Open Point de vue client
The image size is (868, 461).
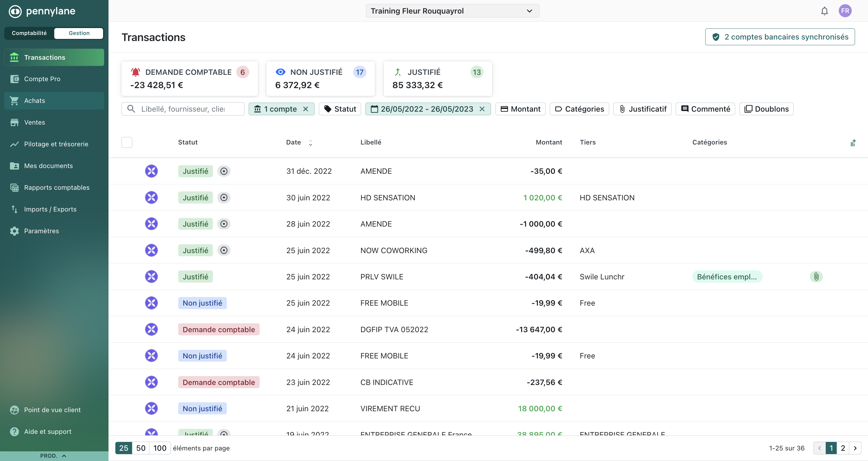coord(54,410)
